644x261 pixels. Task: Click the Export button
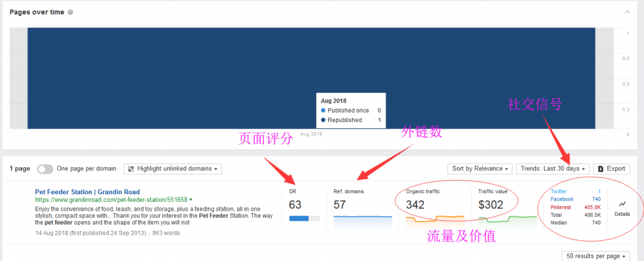point(611,169)
